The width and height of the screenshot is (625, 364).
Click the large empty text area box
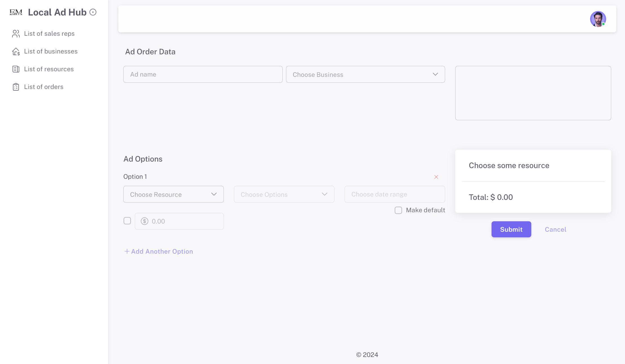tap(533, 93)
